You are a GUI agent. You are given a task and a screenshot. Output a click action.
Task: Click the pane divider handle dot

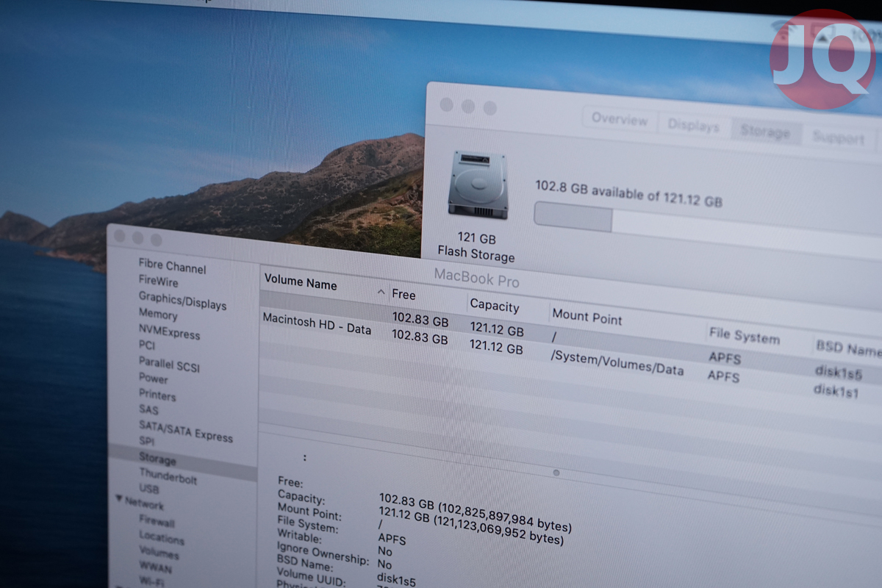click(x=556, y=473)
